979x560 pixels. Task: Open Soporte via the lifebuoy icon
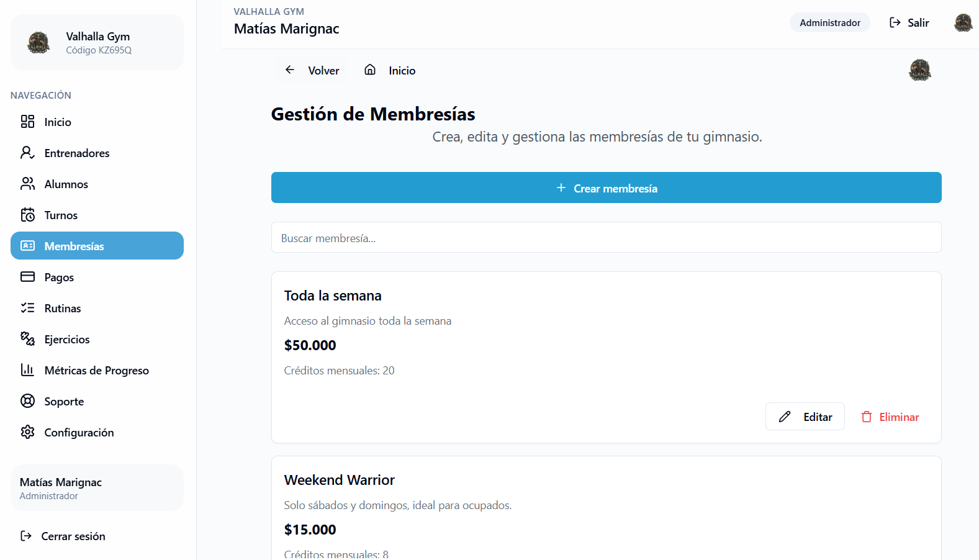[x=28, y=401]
